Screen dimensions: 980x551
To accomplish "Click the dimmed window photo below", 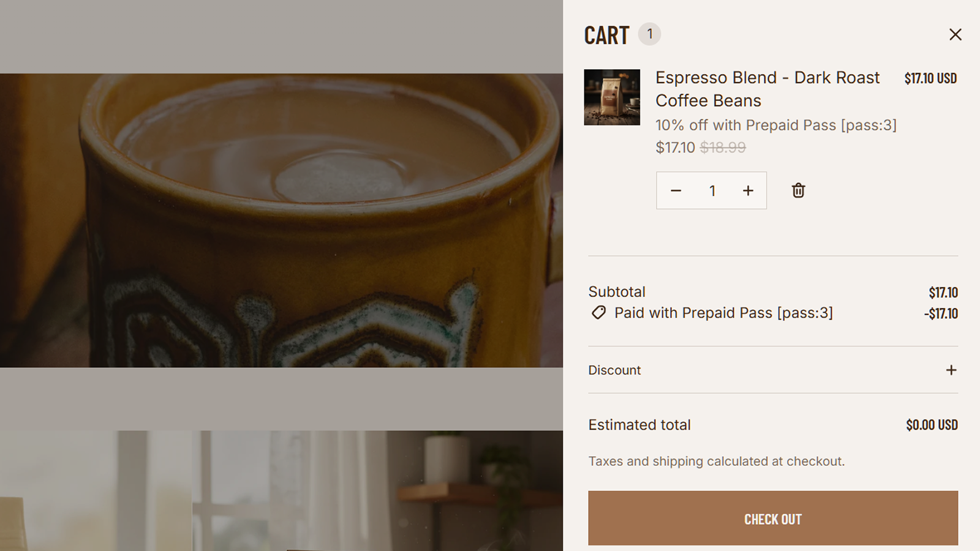I will coord(377,490).
